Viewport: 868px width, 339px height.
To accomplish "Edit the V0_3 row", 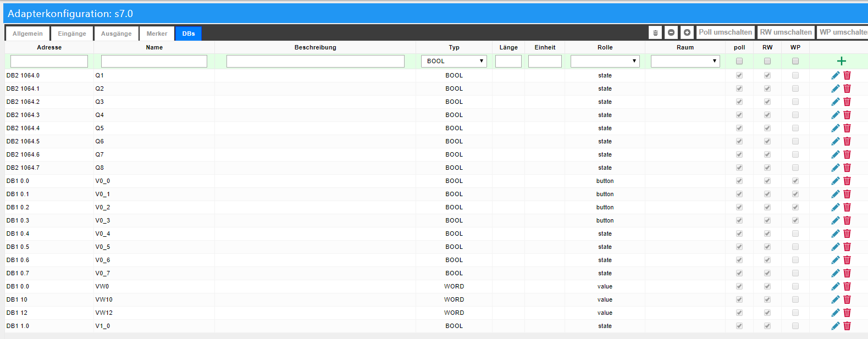I will click(x=836, y=220).
